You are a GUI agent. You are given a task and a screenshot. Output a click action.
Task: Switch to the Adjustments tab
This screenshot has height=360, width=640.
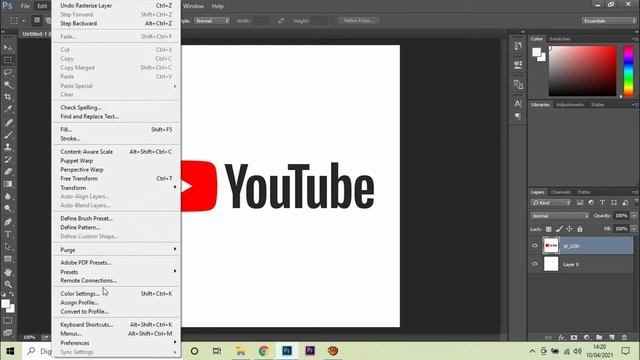coord(570,104)
